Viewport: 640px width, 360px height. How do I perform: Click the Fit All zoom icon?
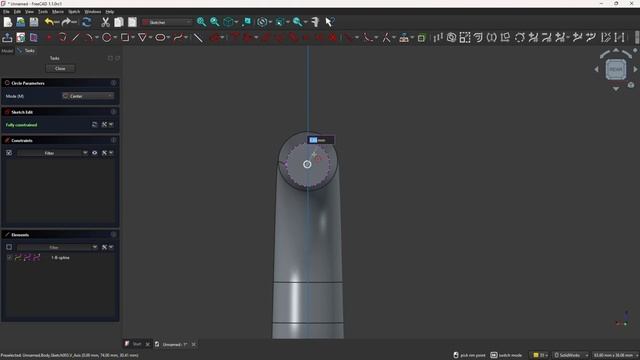click(x=201, y=22)
